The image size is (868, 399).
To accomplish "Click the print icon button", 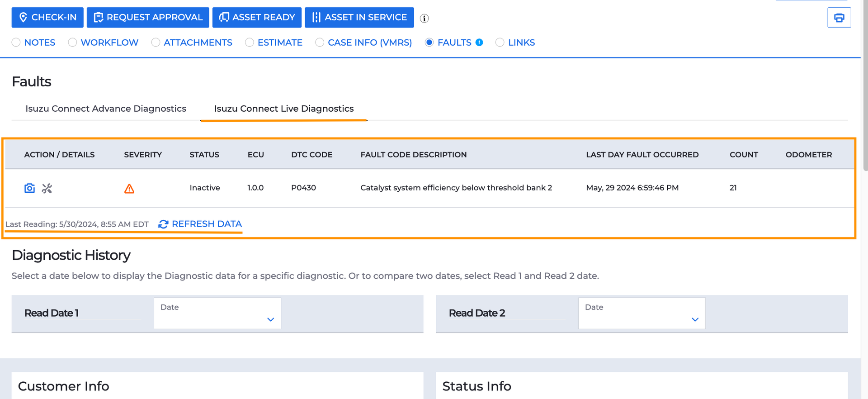I will click(x=839, y=18).
